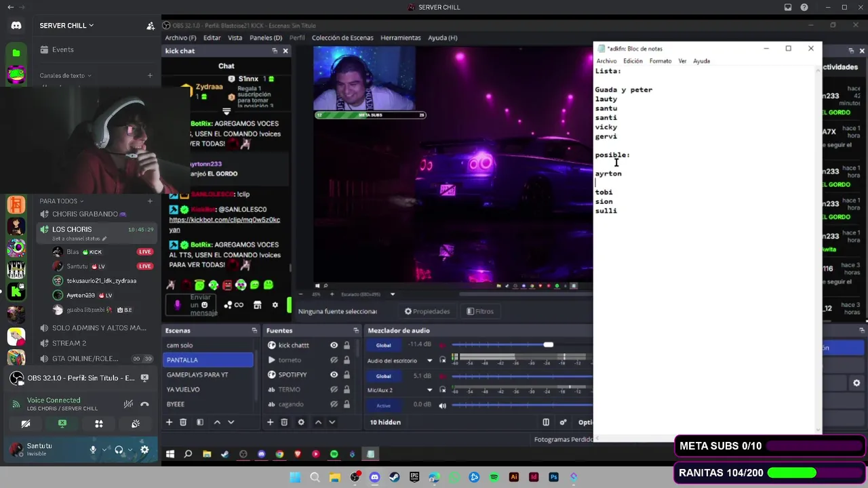Open Spotify from the Windows taskbar
The width and height of the screenshot is (868, 488).
494,477
